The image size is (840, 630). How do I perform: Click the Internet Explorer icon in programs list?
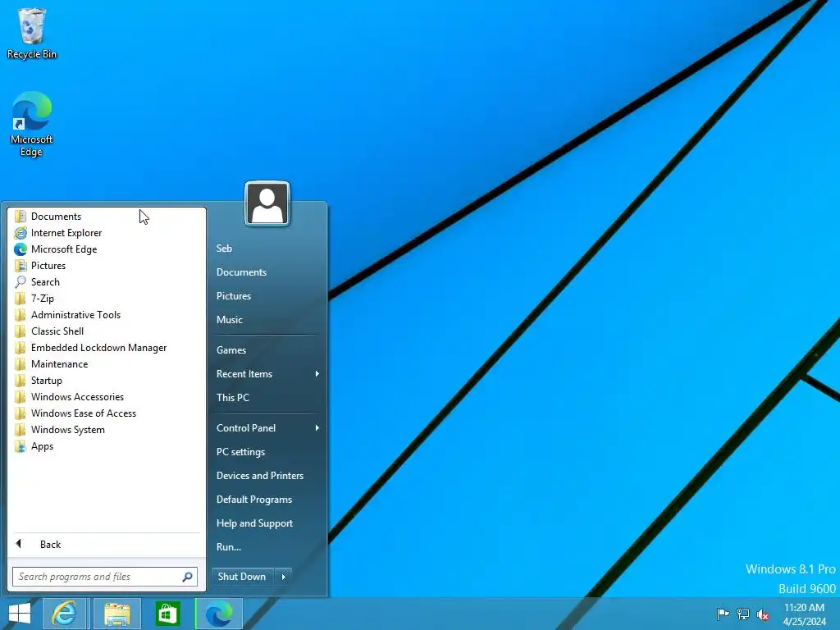click(x=21, y=233)
